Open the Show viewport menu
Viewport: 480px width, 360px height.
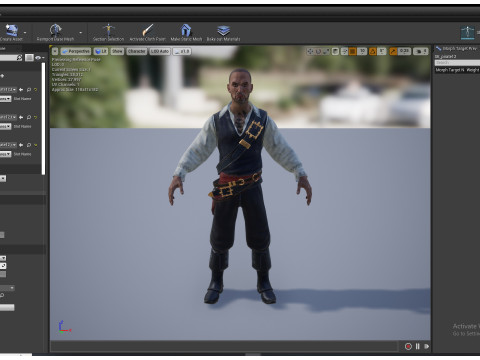tap(117, 51)
